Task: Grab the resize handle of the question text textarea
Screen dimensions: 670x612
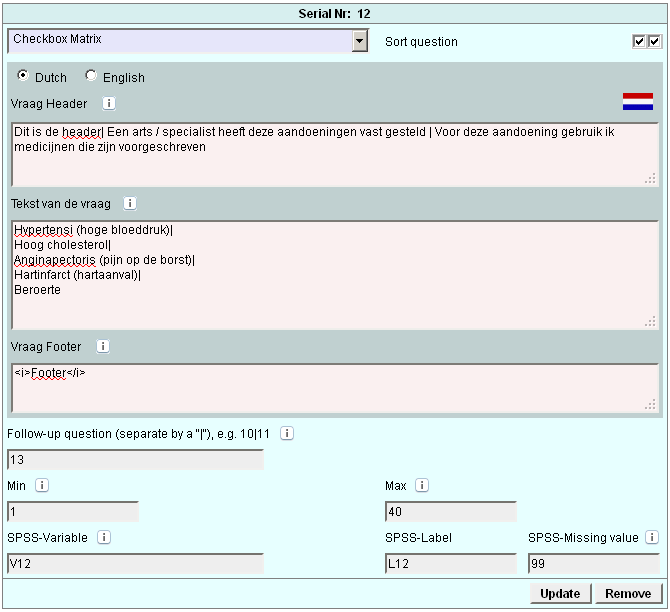Action: 650,321
